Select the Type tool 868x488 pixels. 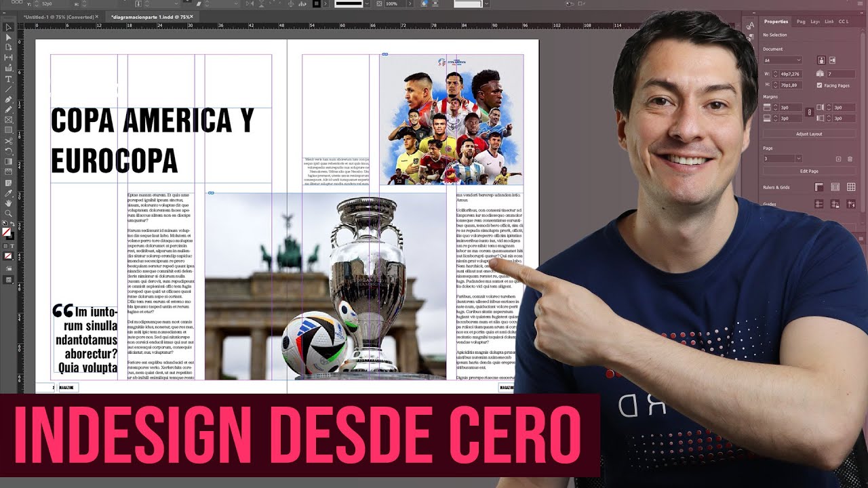pyautogui.click(x=8, y=79)
